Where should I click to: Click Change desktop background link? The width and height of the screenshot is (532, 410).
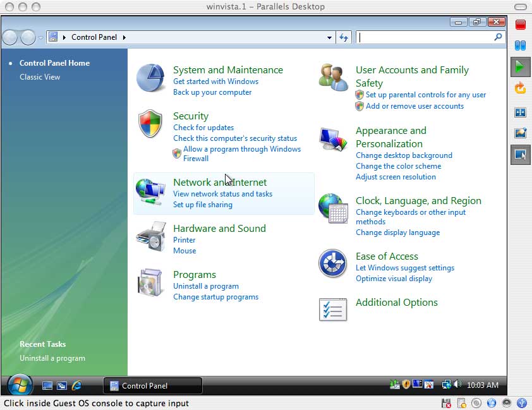[404, 155]
